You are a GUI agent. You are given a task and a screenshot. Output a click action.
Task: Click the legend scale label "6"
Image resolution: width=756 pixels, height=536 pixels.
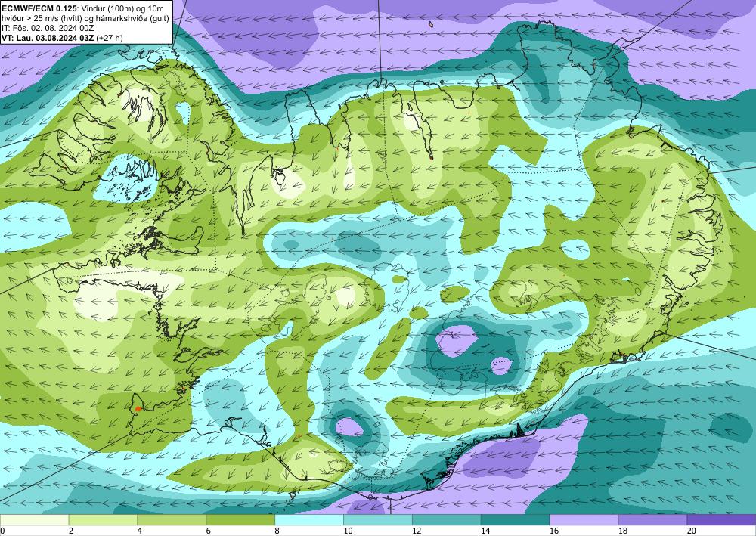click(209, 531)
